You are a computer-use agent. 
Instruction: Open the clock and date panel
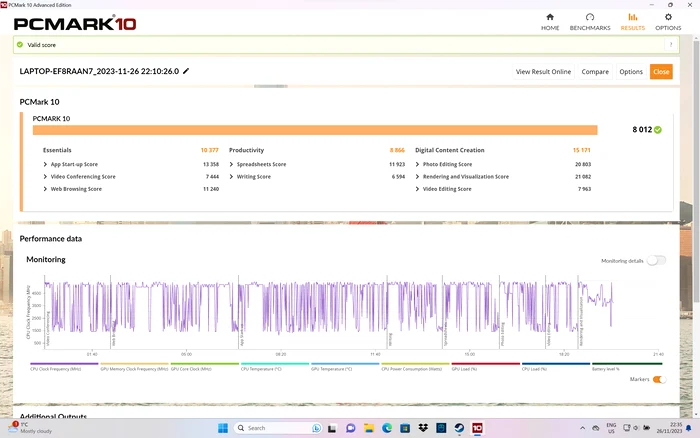pyautogui.click(x=669, y=428)
